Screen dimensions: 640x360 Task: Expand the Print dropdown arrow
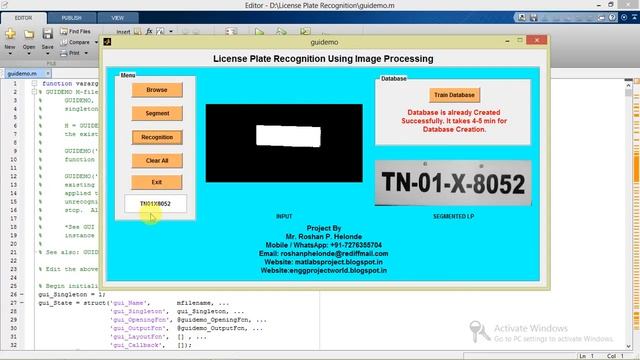point(86,53)
